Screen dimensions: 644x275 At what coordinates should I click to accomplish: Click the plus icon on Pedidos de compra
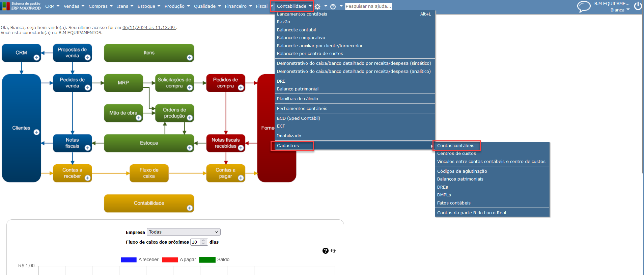pyautogui.click(x=241, y=88)
